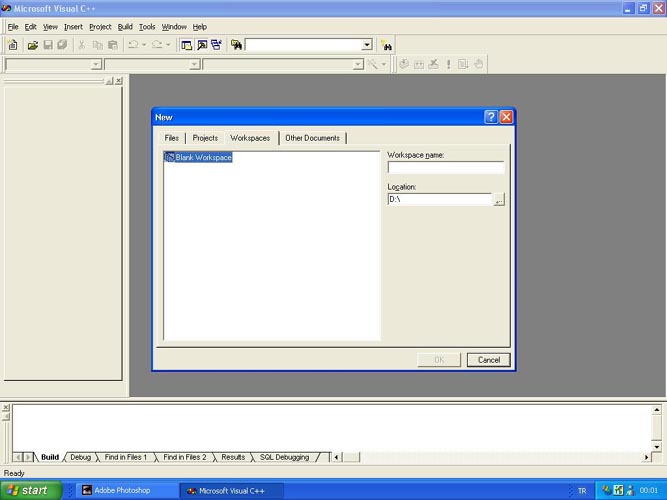Viewport: 667px width, 500px height.
Task: Open the Help menu
Action: click(200, 27)
